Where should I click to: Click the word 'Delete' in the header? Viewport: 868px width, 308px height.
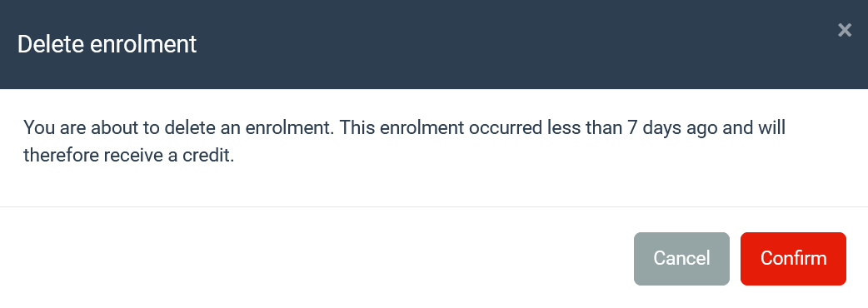tap(51, 44)
